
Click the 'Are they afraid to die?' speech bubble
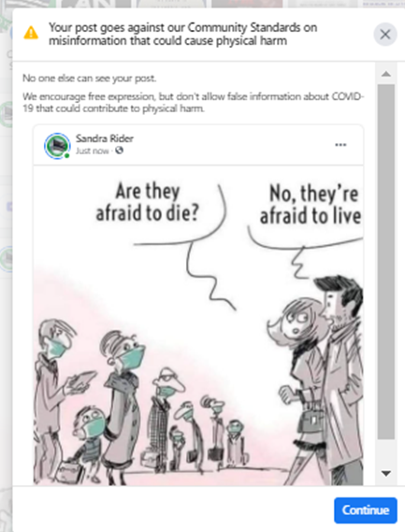147,202
